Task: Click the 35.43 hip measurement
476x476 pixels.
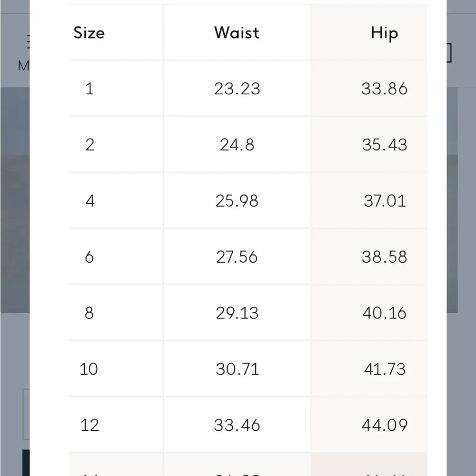Action: coord(384,145)
